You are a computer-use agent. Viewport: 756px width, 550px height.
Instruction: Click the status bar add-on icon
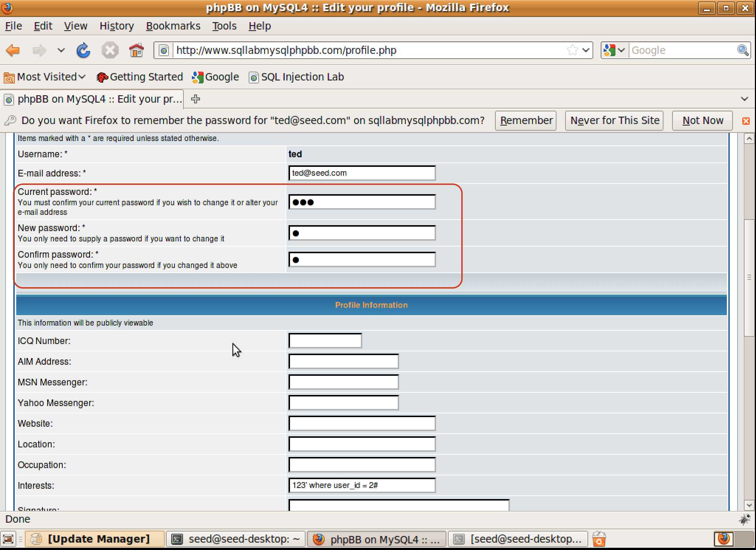tap(745, 519)
